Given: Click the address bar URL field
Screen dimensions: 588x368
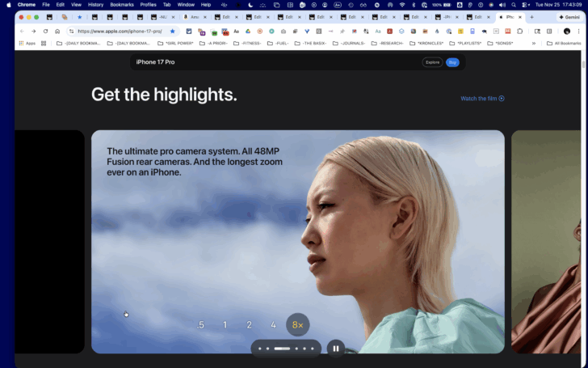Looking at the screenshot, I should pos(120,32).
